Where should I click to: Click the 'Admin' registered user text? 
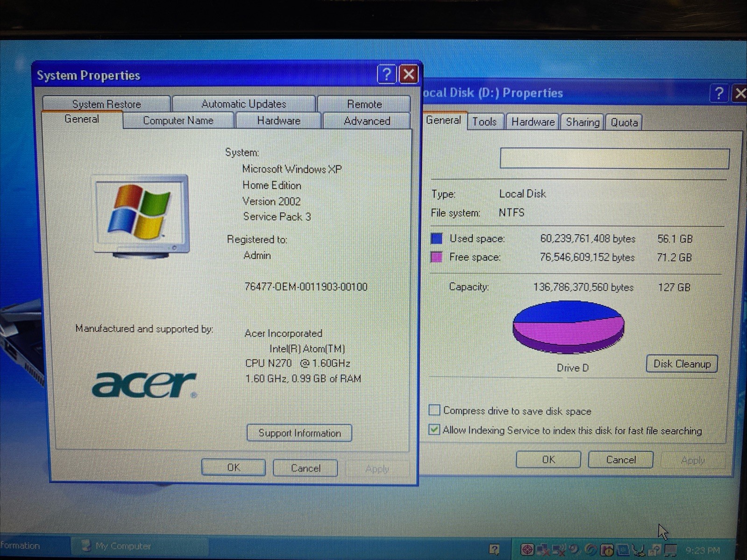coord(257,255)
